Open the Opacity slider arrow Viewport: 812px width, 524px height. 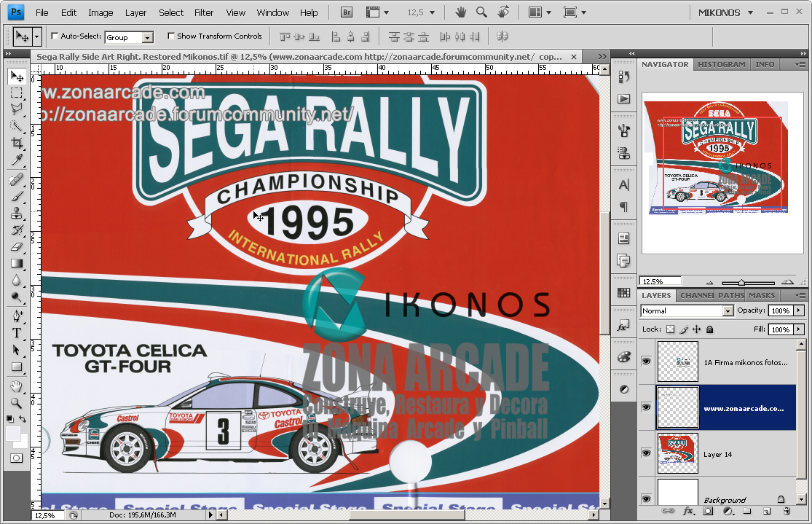click(x=799, y=310)
